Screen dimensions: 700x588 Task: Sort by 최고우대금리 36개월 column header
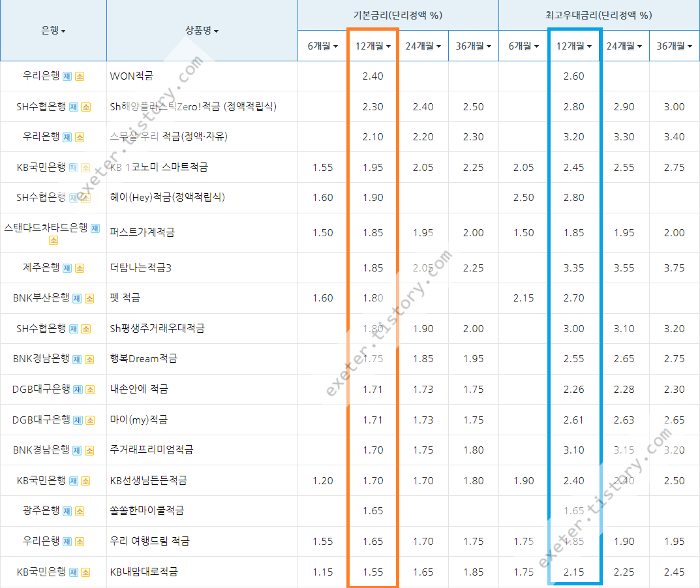point(674,46)
